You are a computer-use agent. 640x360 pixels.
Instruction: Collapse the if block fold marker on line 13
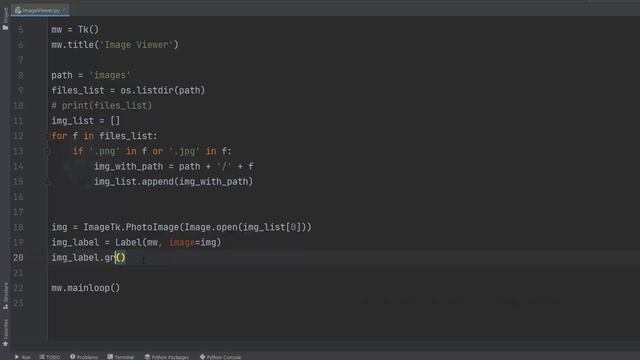point(47,151)
